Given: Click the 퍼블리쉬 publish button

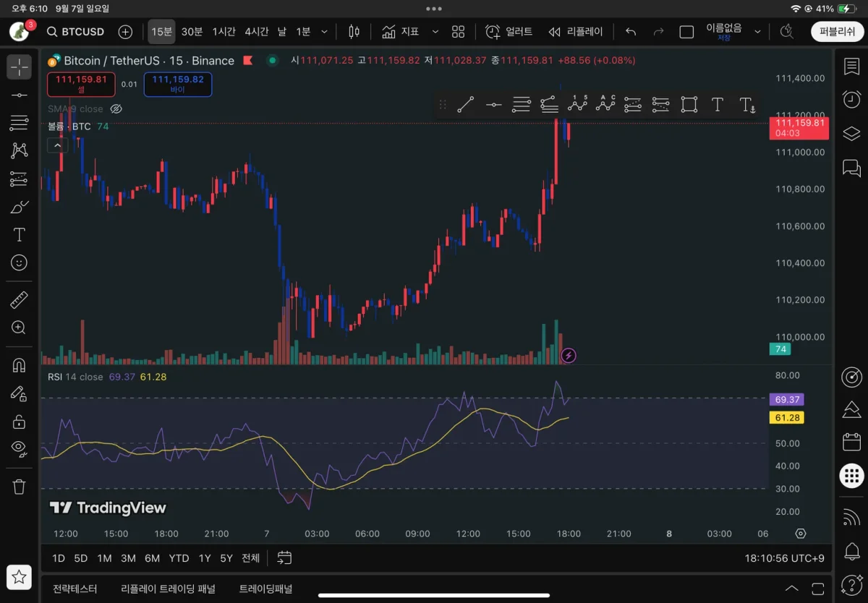Looking at the screenshot, I should pos(837,32).
